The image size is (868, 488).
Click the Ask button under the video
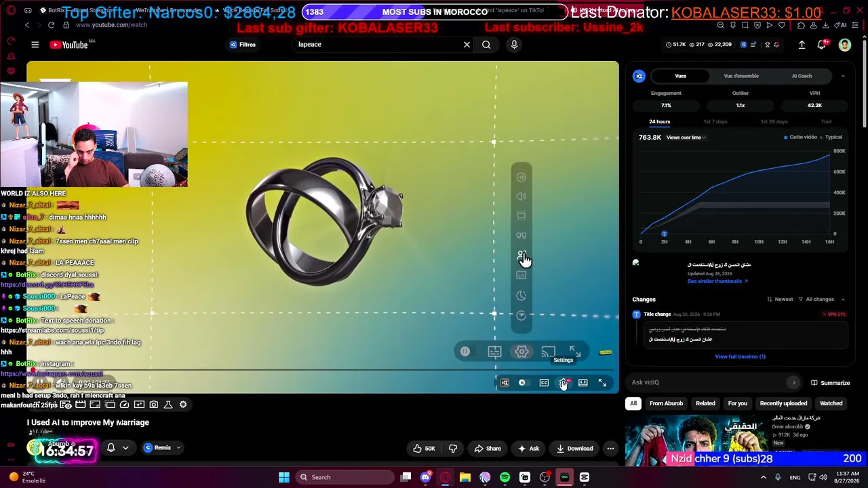(528, 448)
